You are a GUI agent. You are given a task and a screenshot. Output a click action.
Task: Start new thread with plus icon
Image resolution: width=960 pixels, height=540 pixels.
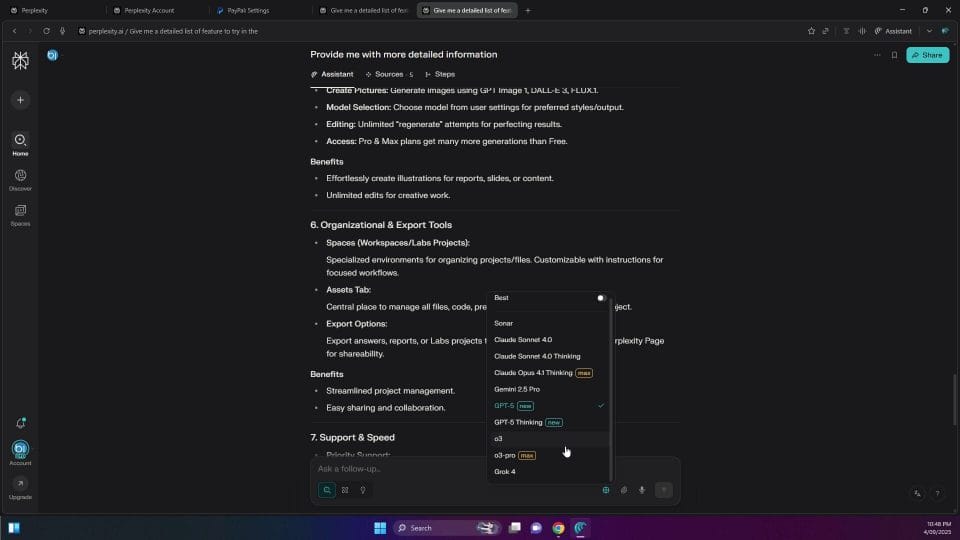20,100
